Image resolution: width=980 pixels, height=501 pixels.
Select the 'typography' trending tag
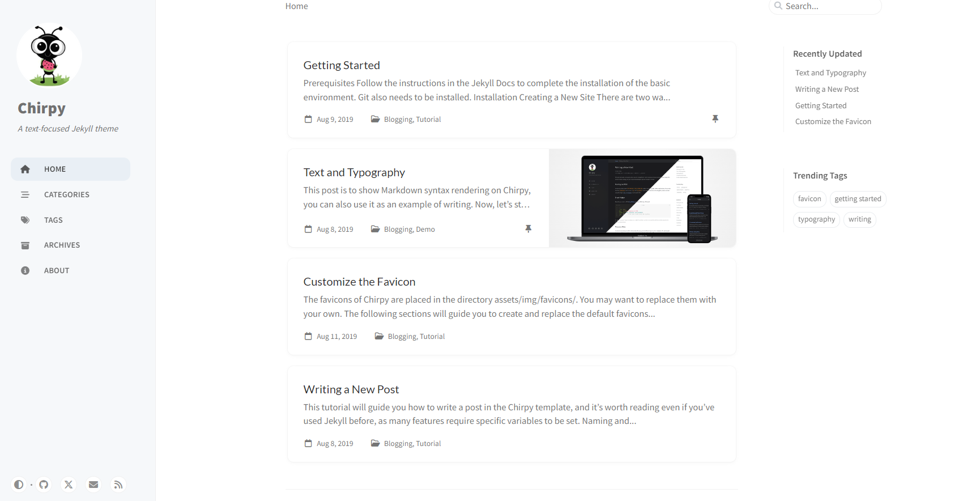(816, 219)
